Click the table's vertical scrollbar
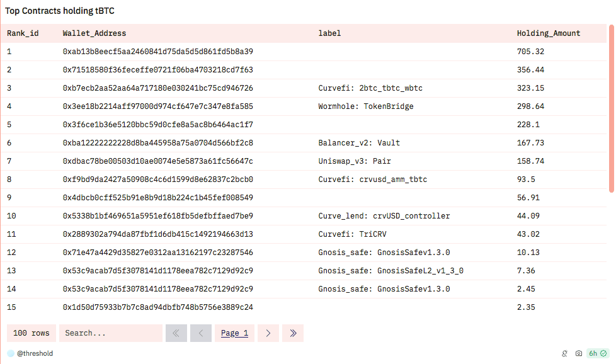This screenshot has height=364, width=616. (611, 107)
